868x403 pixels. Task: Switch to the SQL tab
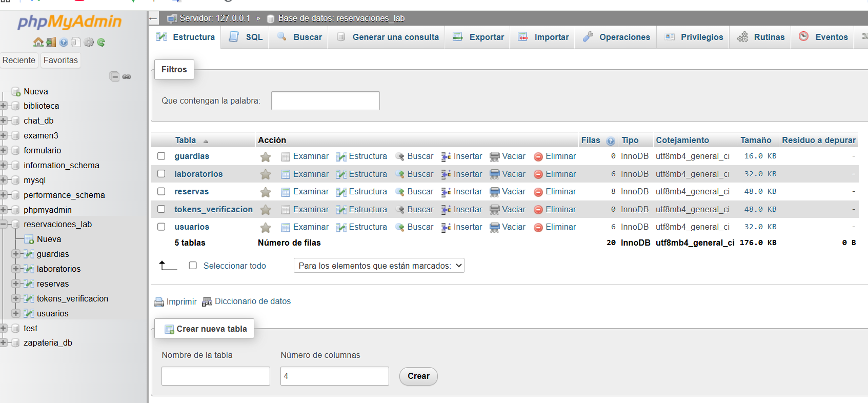pyautogui.click(x=246, y=37)
